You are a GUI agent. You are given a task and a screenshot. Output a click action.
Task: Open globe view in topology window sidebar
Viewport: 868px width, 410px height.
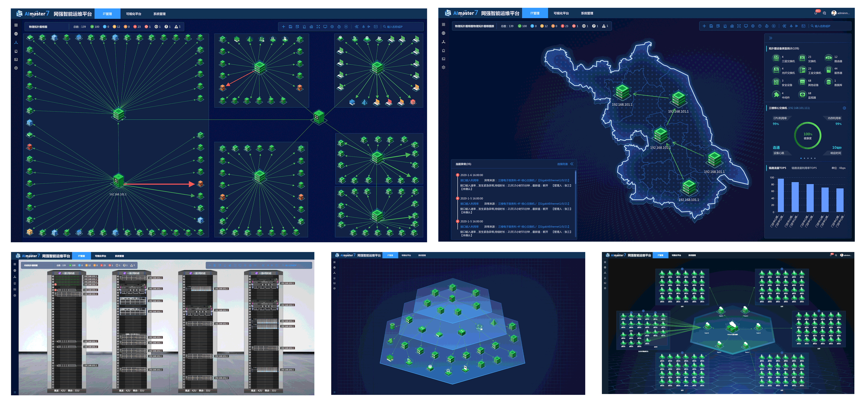pyautogui.click(x=16, y=34)
